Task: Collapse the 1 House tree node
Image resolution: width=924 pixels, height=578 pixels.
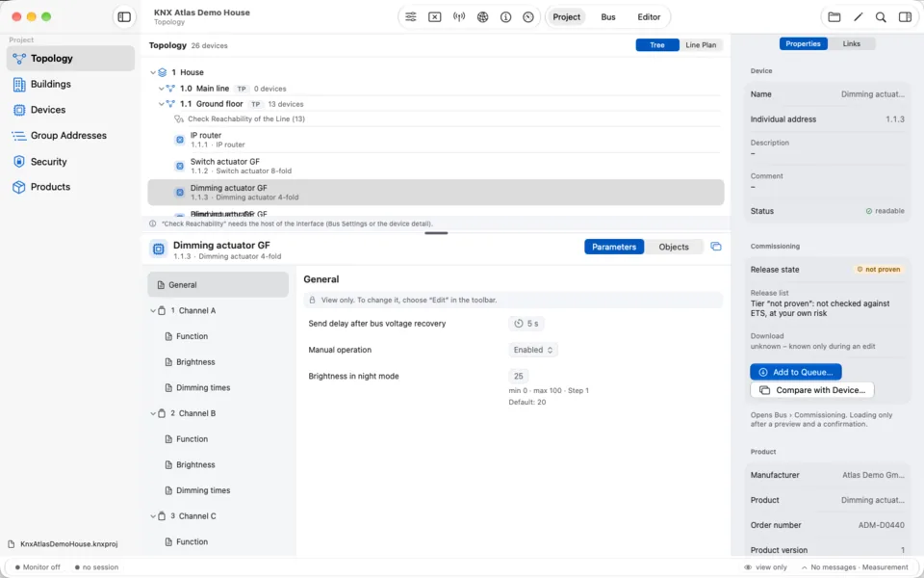Action: [x=153, y=72]
